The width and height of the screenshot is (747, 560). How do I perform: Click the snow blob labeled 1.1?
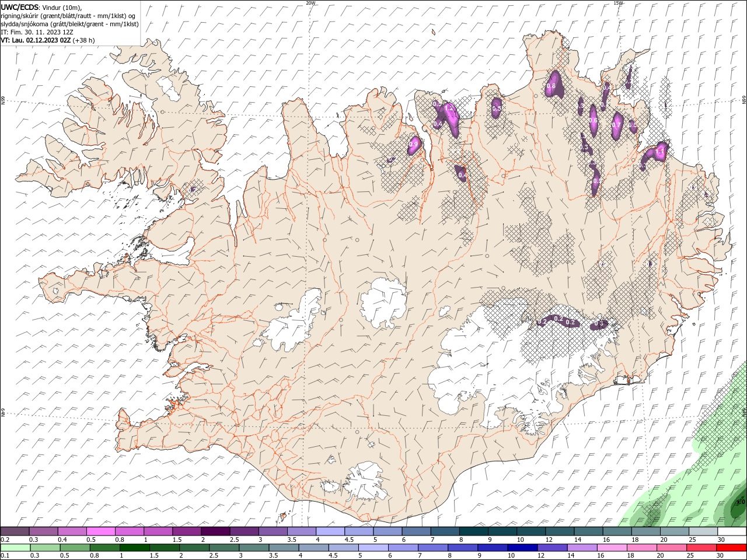point(660,151)
